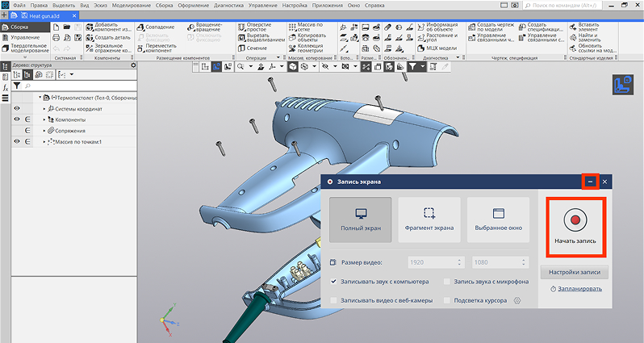Open the tree settings gear icon
Image resolution: width=644 pixels, height=343 pixels.
[133, 65]
